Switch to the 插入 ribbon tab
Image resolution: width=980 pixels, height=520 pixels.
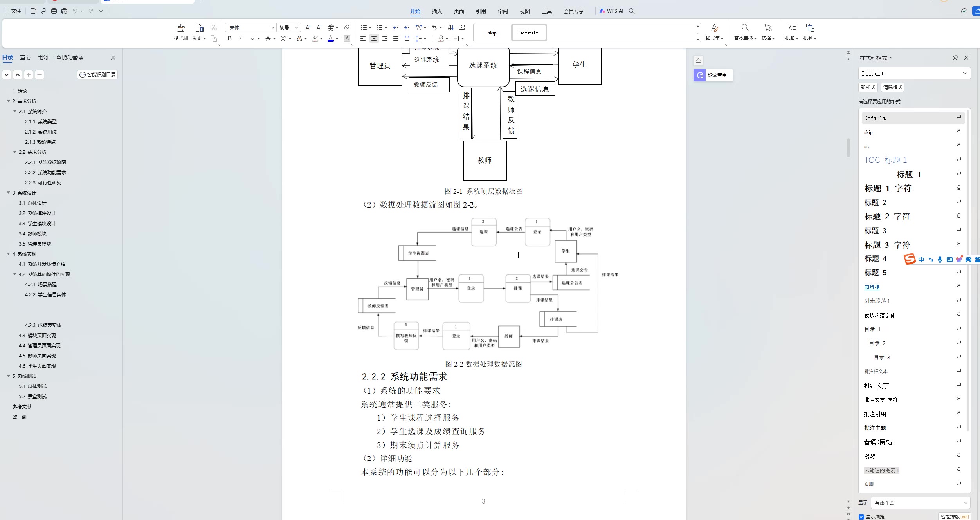tap(437, 11)
